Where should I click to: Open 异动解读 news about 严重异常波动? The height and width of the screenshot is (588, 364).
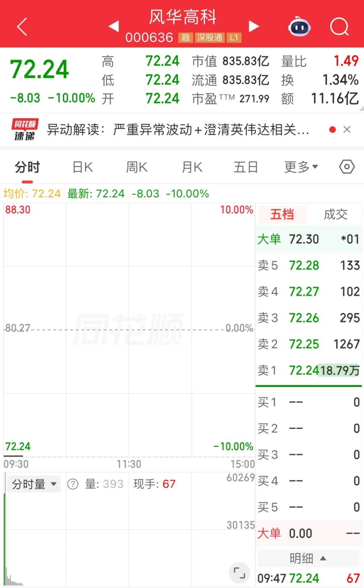(178, 130)
